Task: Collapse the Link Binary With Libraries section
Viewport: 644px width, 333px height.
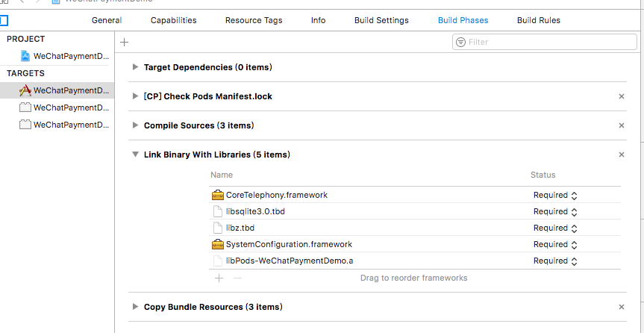Action: (x=135, y=155)
